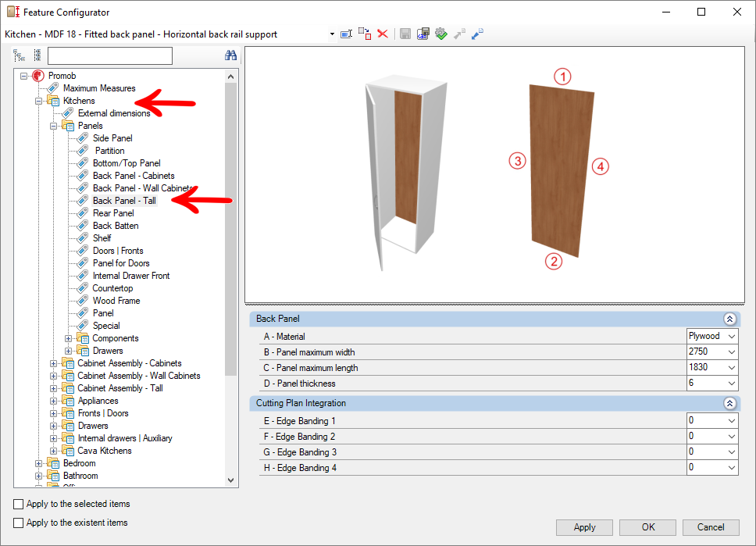This screenshot has width=756, height=546.
Task: Click the gear with green check icon
Action: click(x=441, y=34)
